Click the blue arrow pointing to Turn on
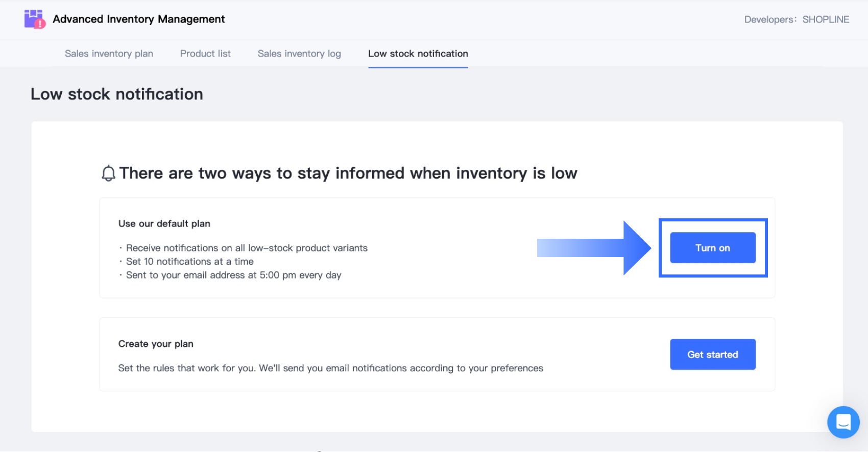Image resolution: width=868 pixels, height=452 pixels. tap(594, 248)
